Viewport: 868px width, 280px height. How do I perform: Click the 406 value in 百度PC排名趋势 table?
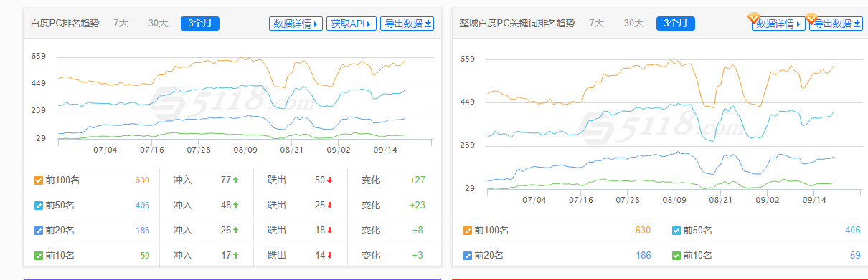tap(142, 206)
